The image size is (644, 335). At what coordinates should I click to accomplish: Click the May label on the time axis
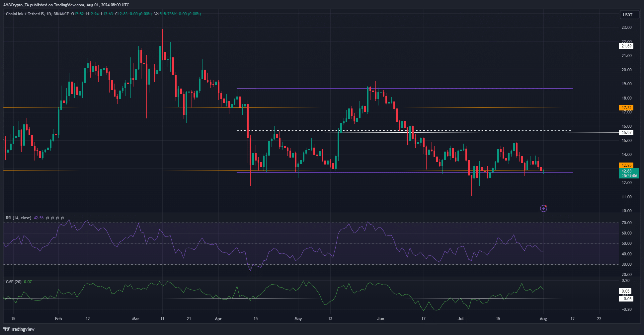(x=298, y=319)
